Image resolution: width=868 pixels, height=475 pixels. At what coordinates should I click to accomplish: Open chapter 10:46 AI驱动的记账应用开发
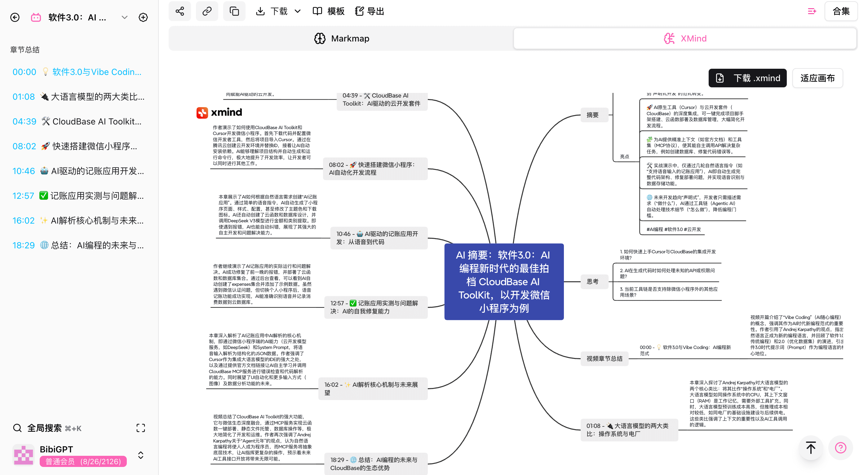[x=78, y=171]
